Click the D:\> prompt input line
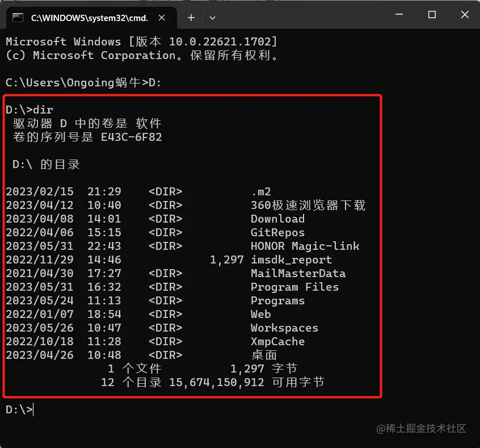 [x=20, y=409]
